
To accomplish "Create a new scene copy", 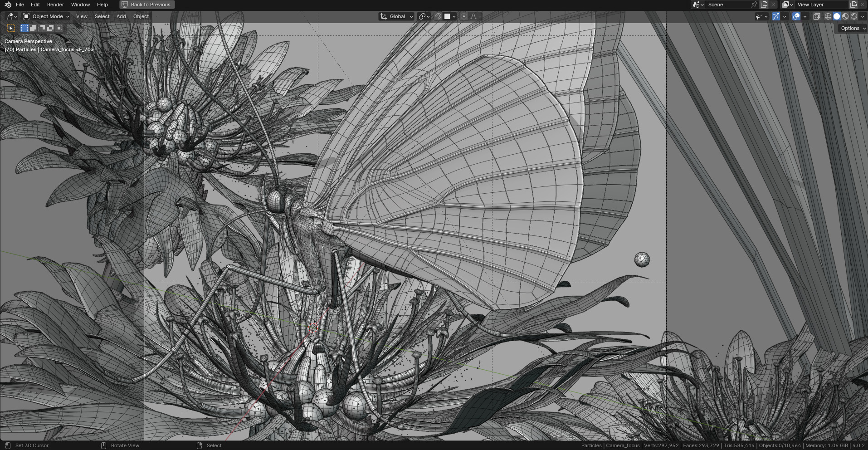I will [x=764, y=5].
